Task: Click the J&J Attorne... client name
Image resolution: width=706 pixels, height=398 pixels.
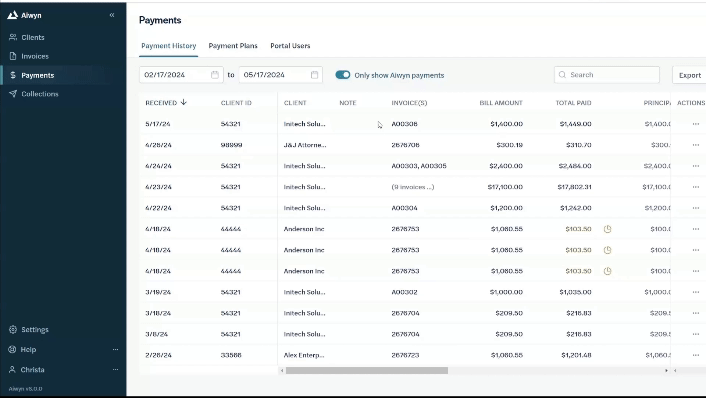Action: (305, 145)
